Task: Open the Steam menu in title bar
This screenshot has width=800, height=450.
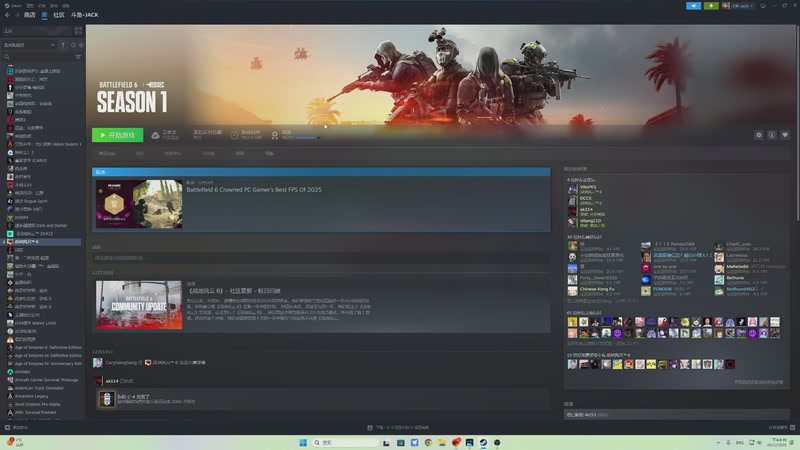Action: 14,6
